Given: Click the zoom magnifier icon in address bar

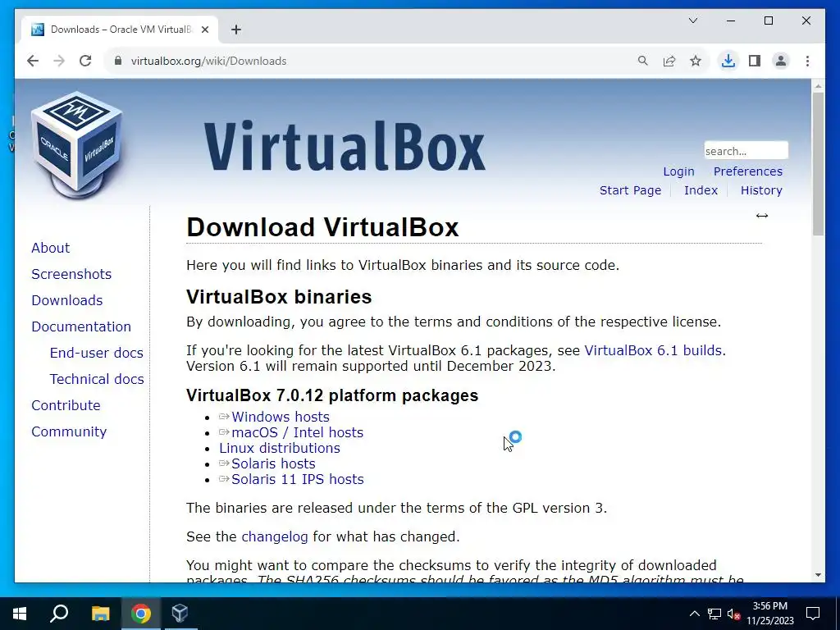Looking at the screenshot, I should [643, 61].
